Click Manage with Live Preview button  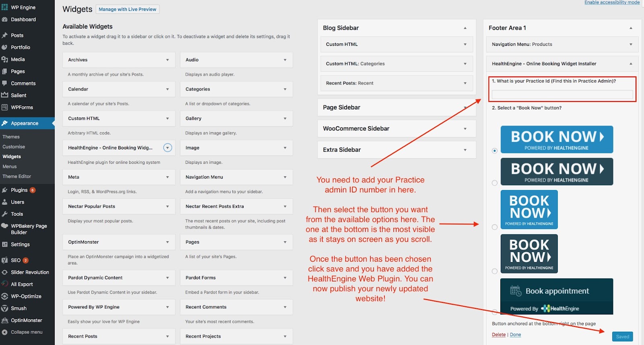click(x=128, y=9)
